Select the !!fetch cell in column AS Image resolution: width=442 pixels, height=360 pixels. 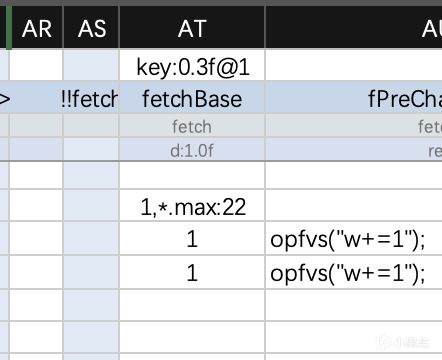pyautogui.click(x=91, y=98)
